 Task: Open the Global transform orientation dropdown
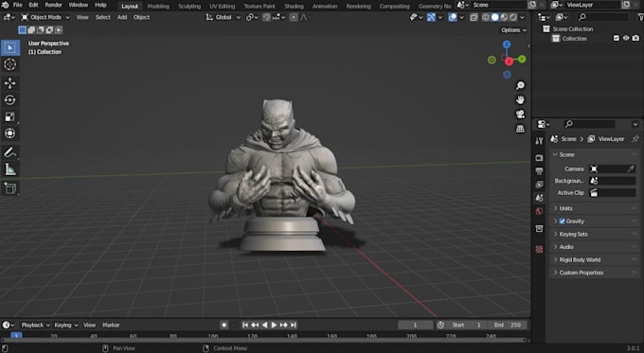coord(223,17)
